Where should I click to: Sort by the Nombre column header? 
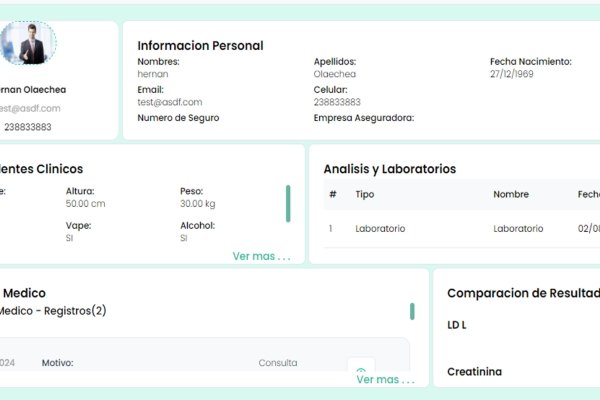[x=511, y=194]
